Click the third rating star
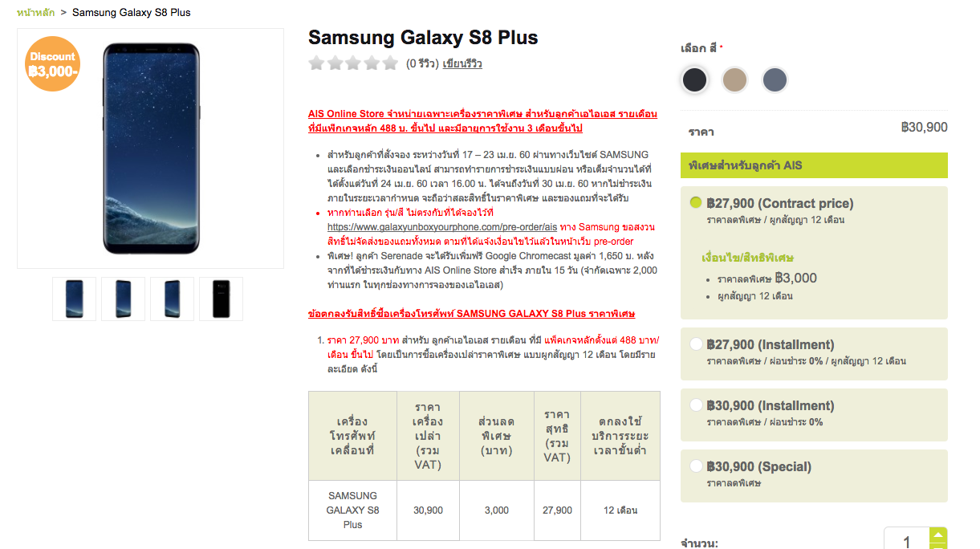980x549 pixels. (354, 63)
